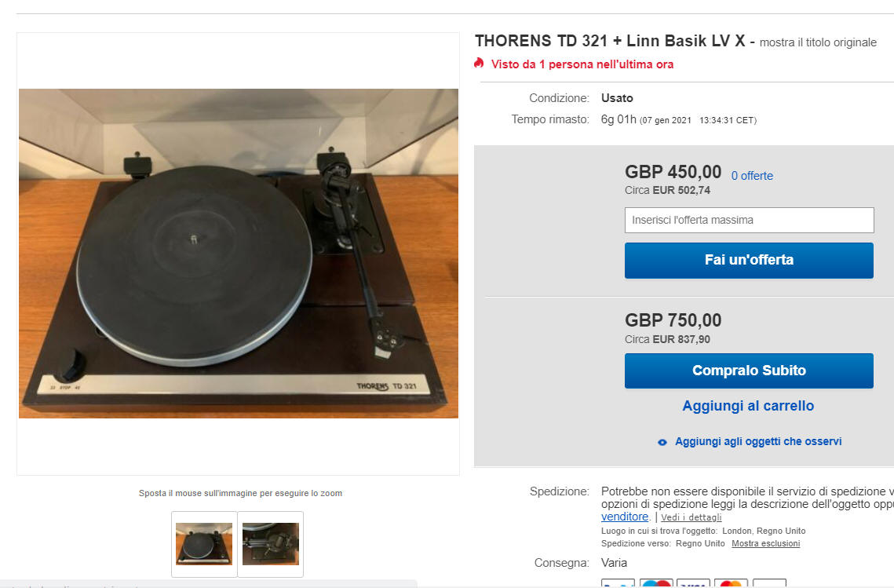Click the Visa payment logo
894x588 pixels.
pos(693,583)
